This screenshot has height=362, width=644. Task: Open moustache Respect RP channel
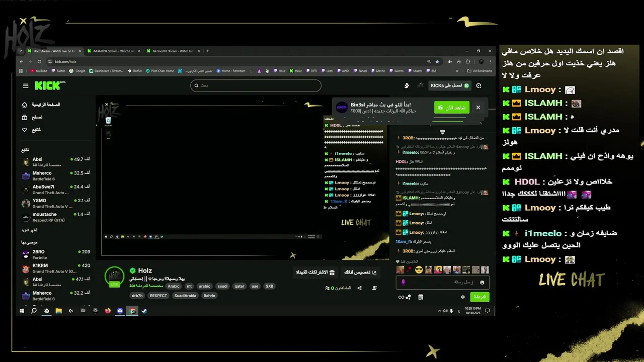(56, 217)
